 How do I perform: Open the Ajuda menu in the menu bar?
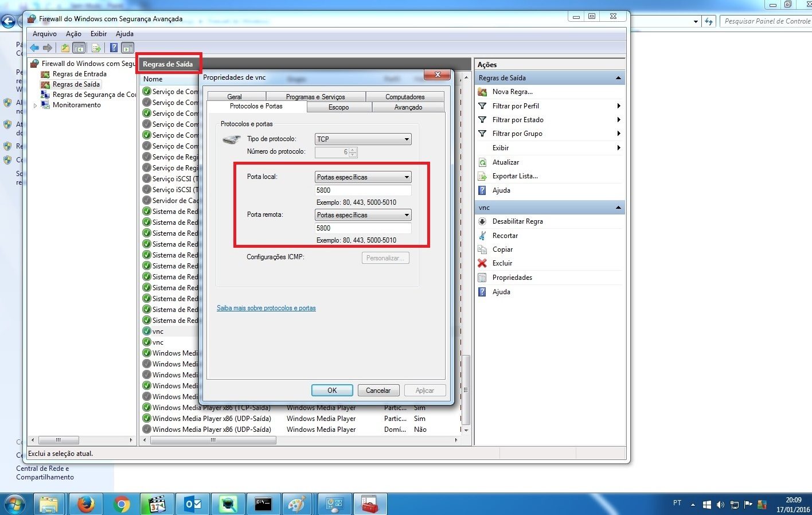pos(124,34)
